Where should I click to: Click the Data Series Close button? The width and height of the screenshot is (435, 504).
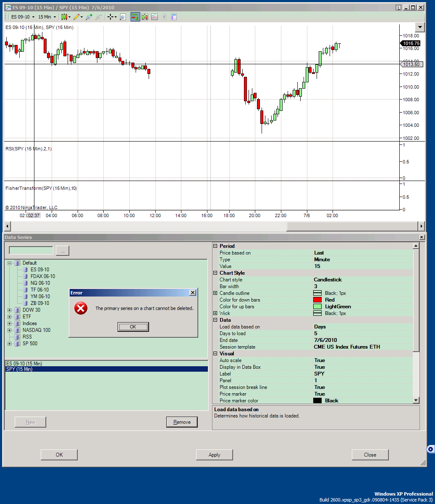370,455
